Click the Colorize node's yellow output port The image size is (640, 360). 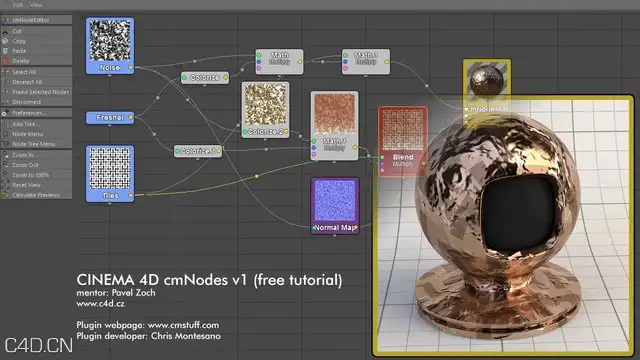pyautogui.click(x=225, y=78)
